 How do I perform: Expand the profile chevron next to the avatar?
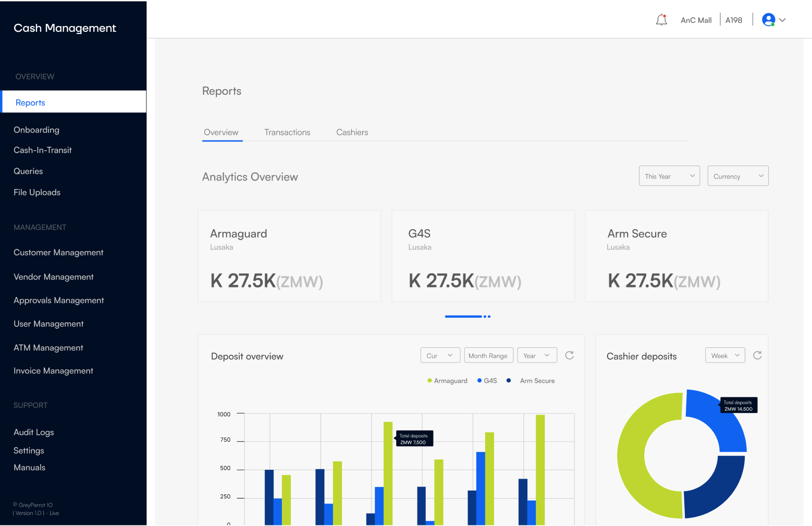point(782,21)
